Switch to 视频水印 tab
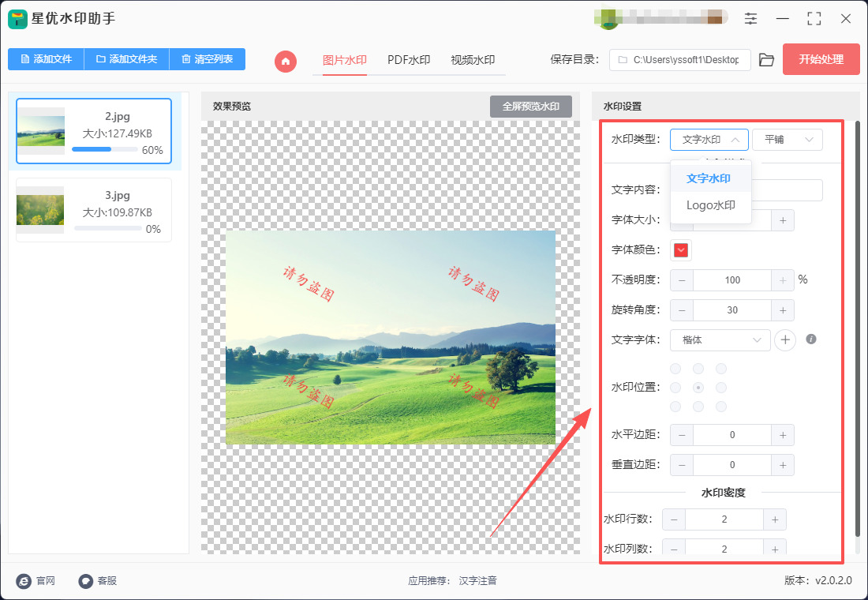This screenshot has width=868, height=600. point(473,60)
